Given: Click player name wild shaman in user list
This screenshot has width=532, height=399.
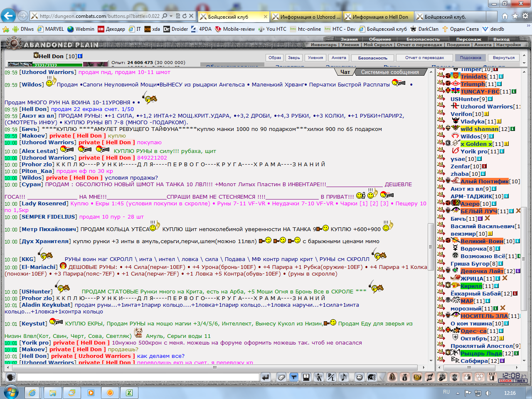Looking at the screenshot, I should pyautogui.click(x=479, y=129).
